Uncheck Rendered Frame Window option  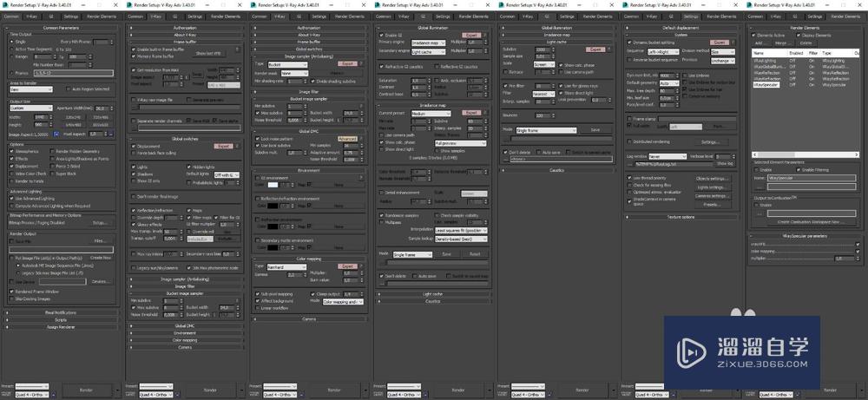(x=12, y=292)
